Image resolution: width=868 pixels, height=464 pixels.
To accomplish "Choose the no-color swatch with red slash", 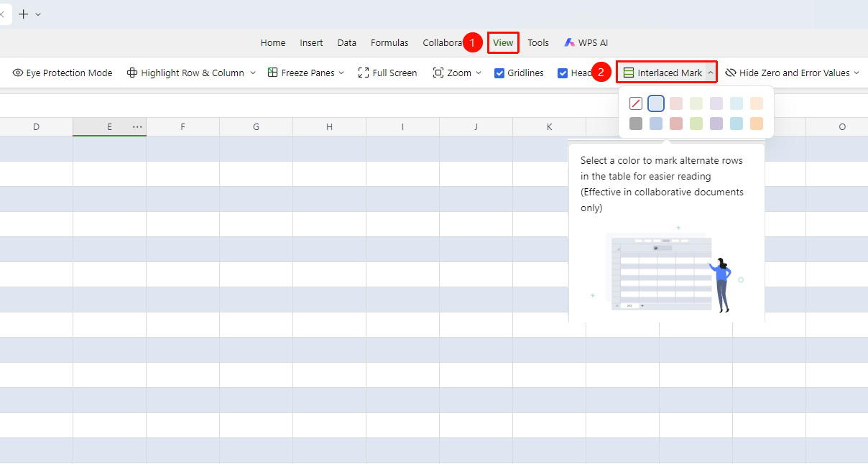I will click(636, 103).
